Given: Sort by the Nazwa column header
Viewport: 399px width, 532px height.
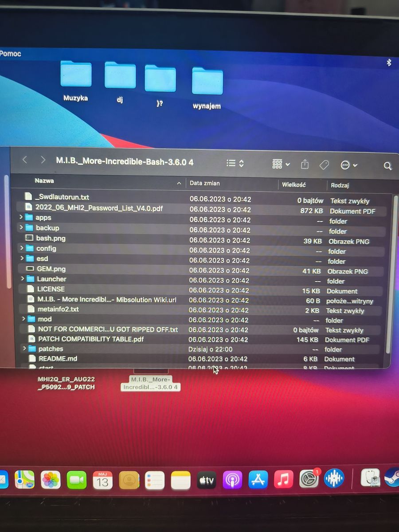Looking at the screenshot, I should tap(44, 181).
